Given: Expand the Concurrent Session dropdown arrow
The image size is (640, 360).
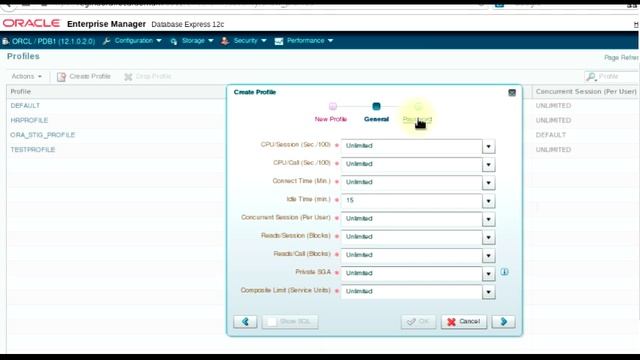Looking at the screenshot, I should click(489, 219).
